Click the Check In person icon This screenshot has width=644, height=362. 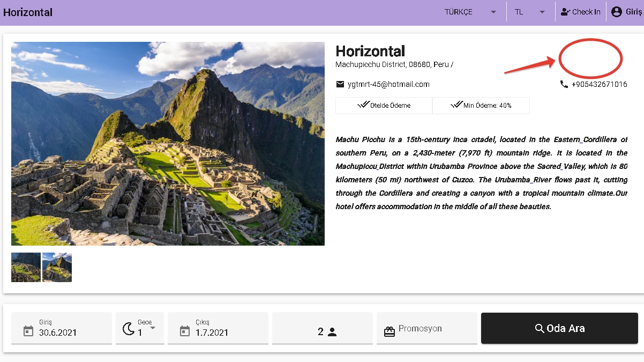click(565, 12)
